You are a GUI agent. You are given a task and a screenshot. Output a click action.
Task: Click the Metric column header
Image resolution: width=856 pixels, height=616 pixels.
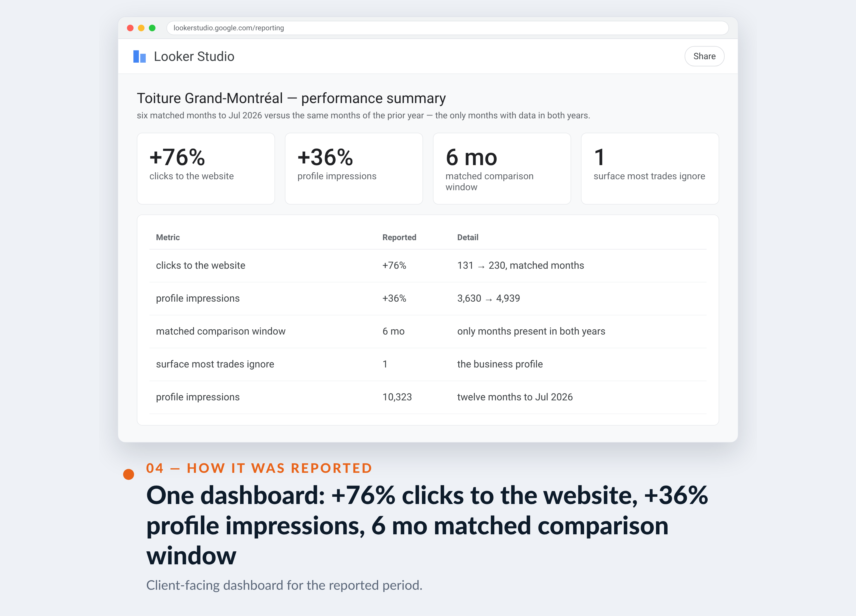pyautogui.click(x=168, y=237)
